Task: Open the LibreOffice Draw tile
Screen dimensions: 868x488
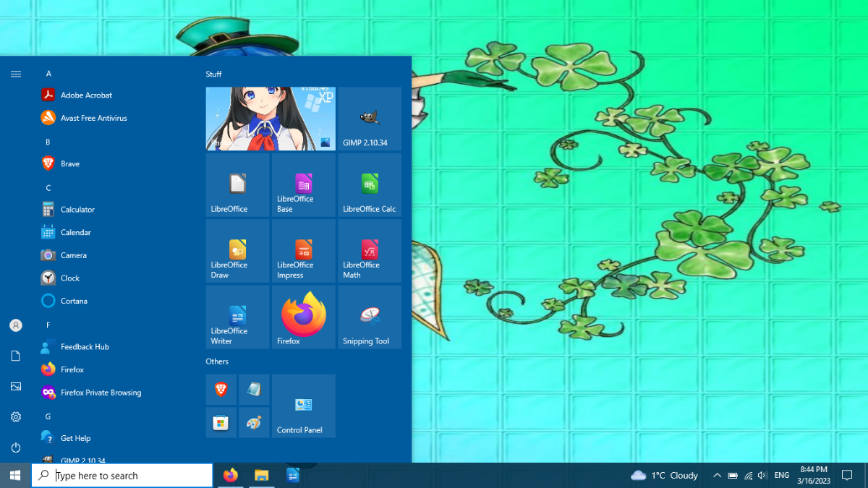Action: 237,251
